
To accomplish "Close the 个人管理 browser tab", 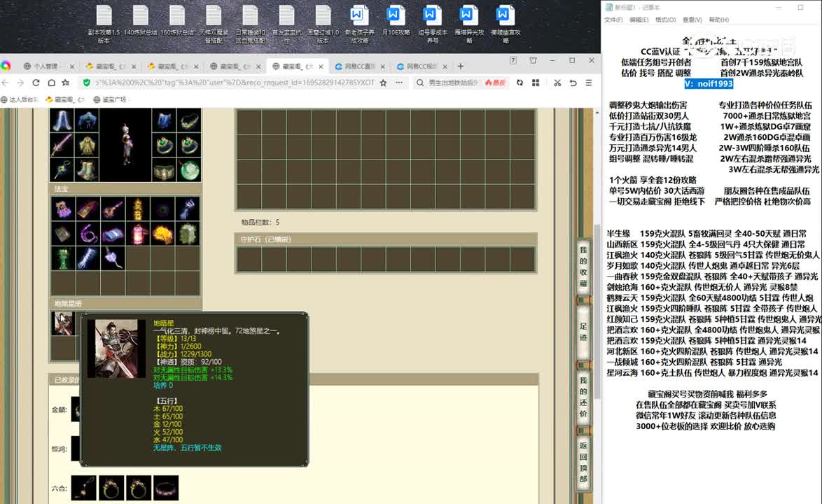I will (x=72, y=66).
